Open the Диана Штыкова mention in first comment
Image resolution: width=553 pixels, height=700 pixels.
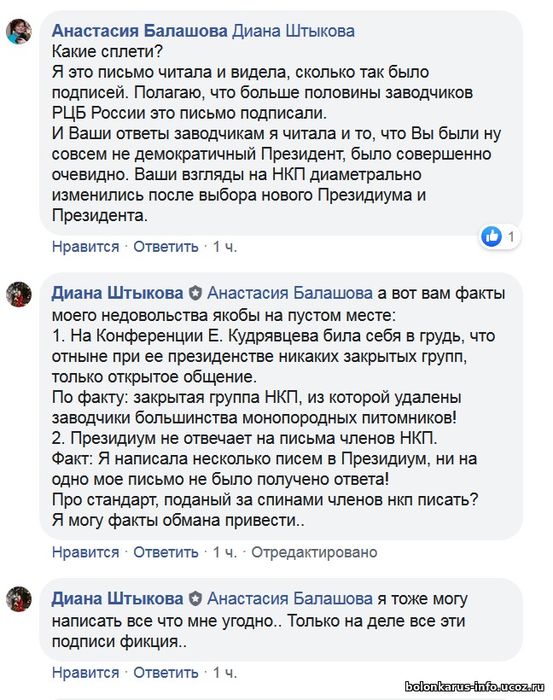click(294, 31)
